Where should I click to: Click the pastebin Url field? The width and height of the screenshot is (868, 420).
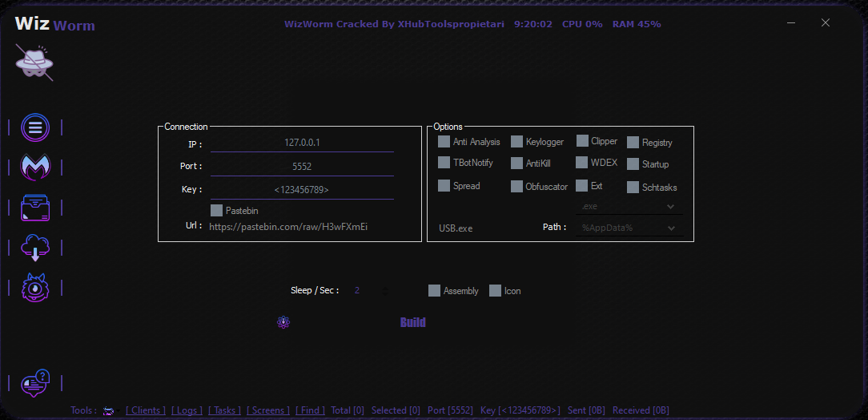[288, 227]
